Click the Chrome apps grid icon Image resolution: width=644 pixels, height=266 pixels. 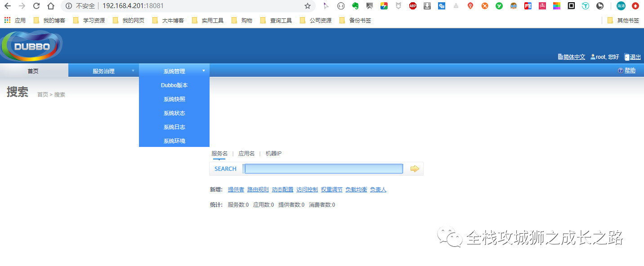coord(7,20)
